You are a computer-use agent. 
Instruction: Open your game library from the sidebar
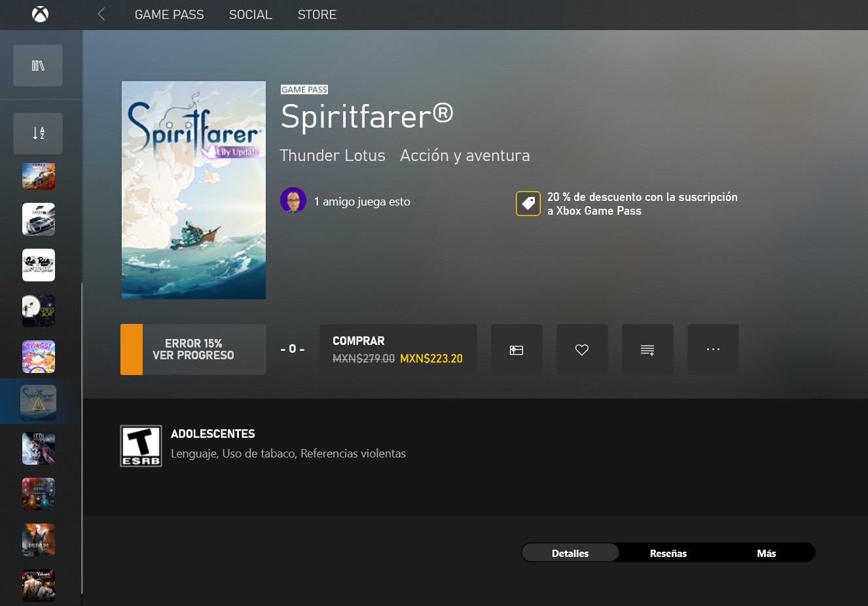[37, 65]
